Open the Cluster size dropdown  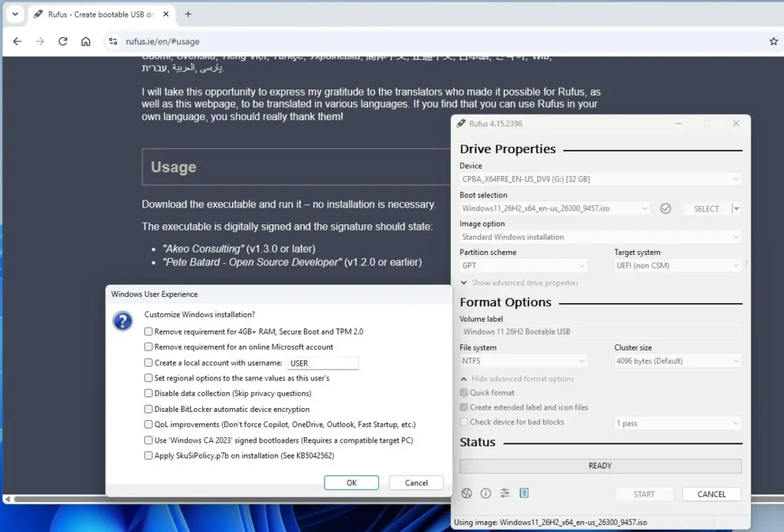click(x=678, y=361)
